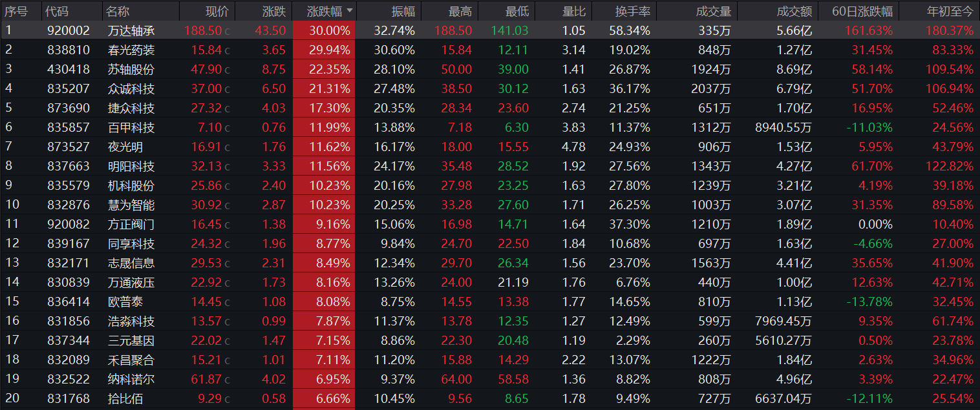Image resolution: width=980 pixels, height=410 pixels.
Task: Sort by 涨跌 column header
Action: tap(273, 11)
